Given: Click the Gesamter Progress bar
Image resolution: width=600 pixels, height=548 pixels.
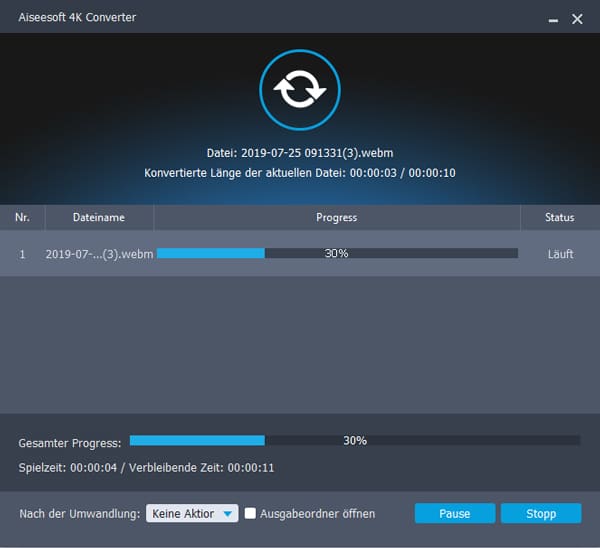Looking at the screenshot, I should click(354, 440).
